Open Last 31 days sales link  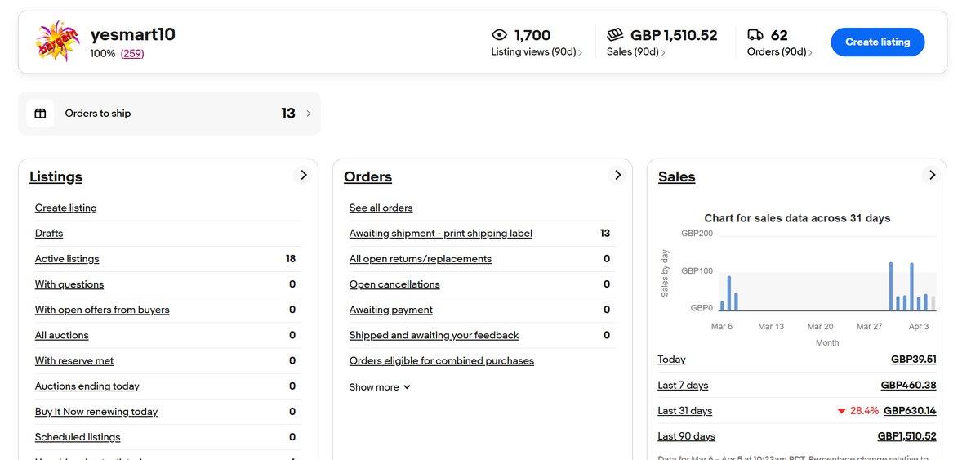pyautogui.click(x=685, y=410)
